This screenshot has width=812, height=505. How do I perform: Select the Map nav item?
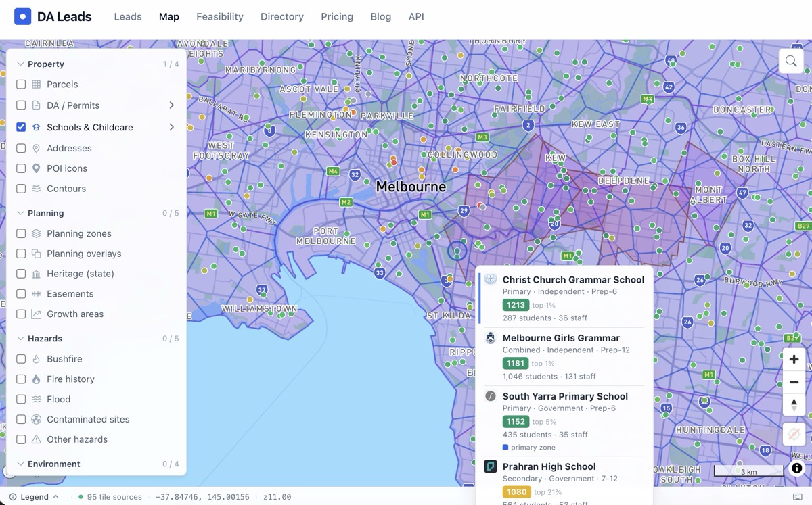coord(169,17)
